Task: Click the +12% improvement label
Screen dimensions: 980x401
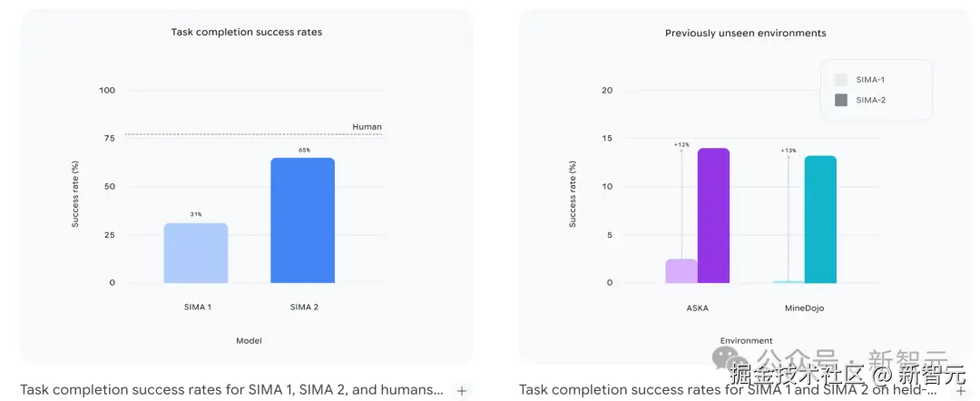Action: coord(681,145)
